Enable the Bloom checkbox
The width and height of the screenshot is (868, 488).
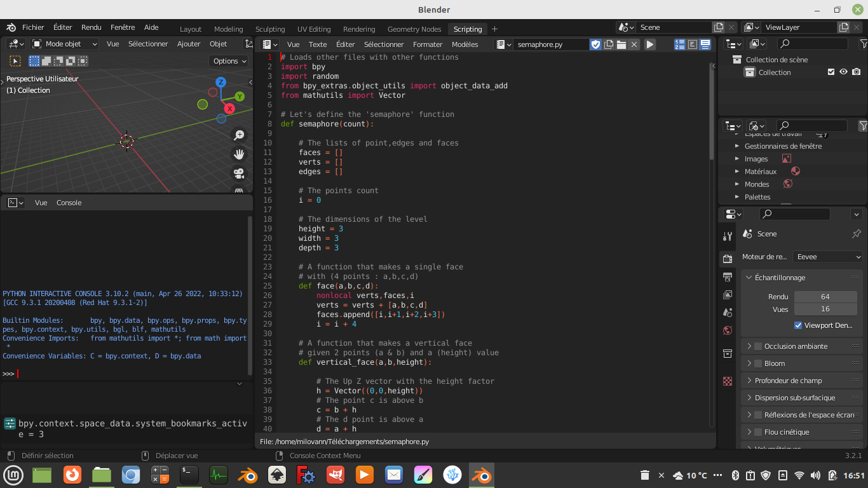click(758, 363)
